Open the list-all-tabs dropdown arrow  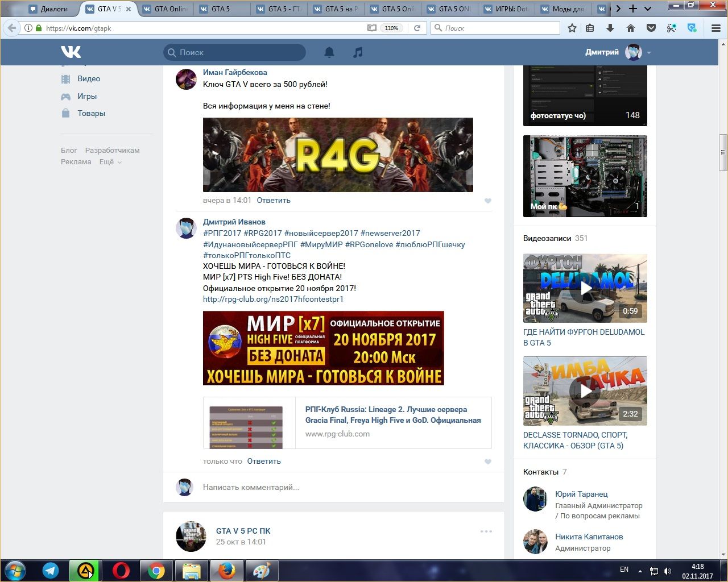click(648, 9)
